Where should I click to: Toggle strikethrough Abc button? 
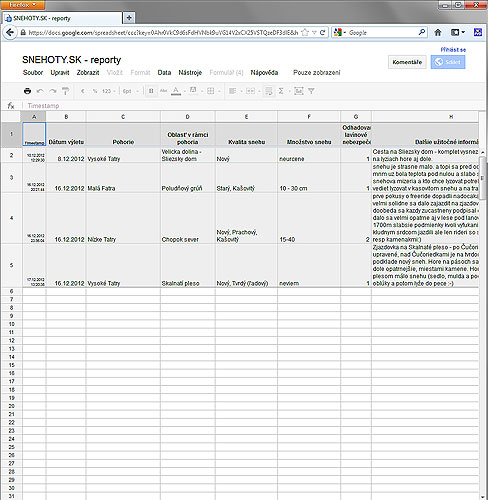[x=163, y=91]
